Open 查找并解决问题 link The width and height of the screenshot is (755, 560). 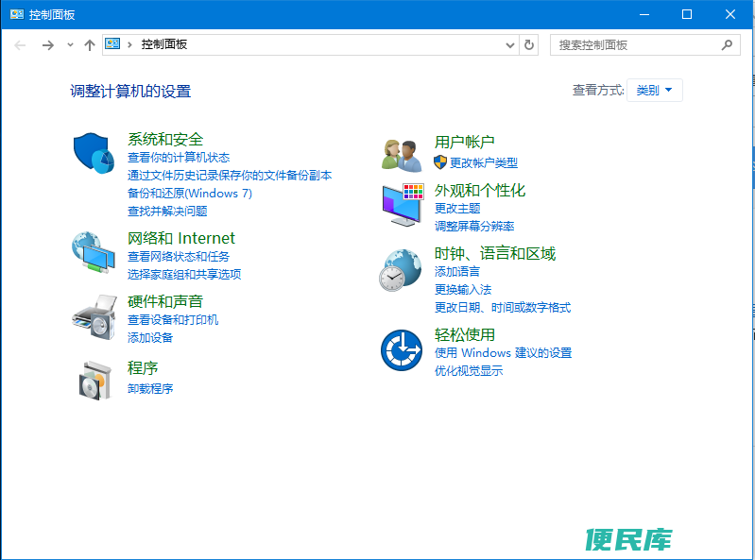pyautogui.click(x=167, y=211)
